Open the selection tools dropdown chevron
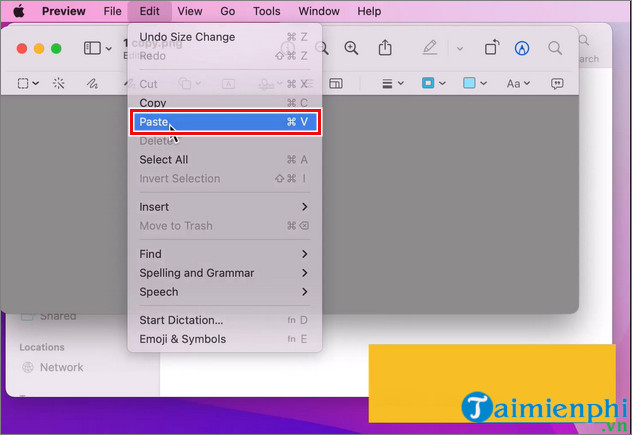The image size is (632, 435). [36, 83]
